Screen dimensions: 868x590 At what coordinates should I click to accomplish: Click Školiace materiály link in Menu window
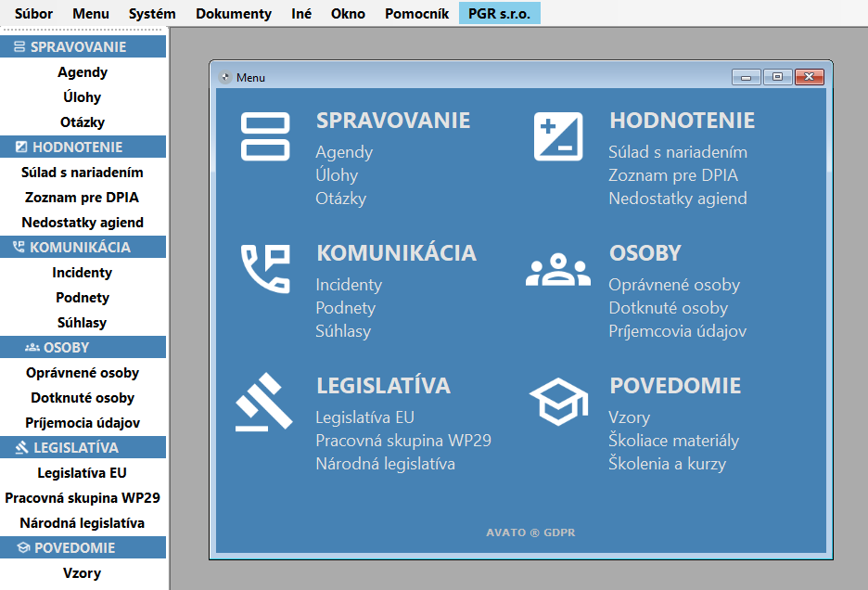click(673, 441)
